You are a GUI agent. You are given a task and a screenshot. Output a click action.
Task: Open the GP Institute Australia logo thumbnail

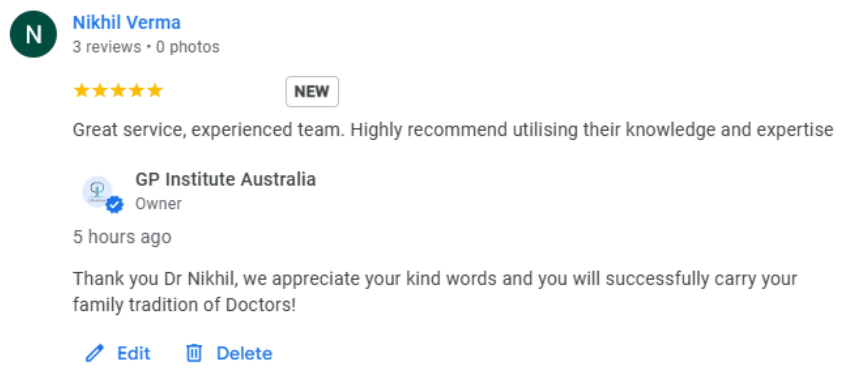(x=97, y=192)
